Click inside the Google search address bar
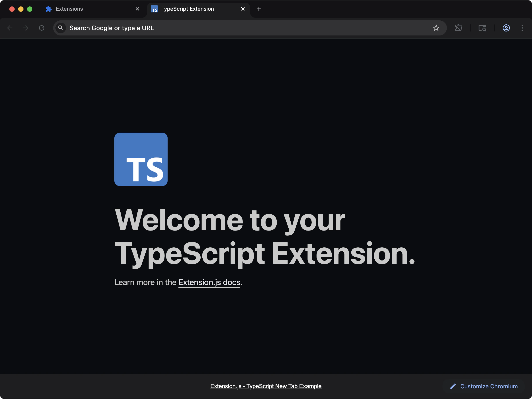The image size is (532, 399). click(x=168, y=28)
